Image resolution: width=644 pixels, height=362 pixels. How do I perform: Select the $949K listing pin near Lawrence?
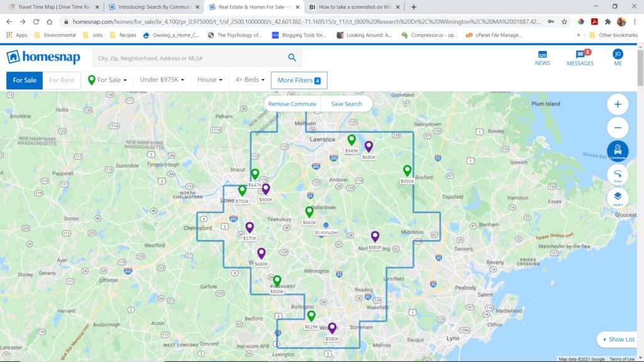click(352, 140)
